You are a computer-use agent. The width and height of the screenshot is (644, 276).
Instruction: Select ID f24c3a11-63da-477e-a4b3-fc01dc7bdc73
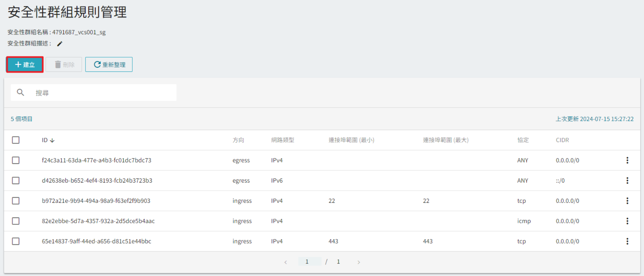coord(97,160)
